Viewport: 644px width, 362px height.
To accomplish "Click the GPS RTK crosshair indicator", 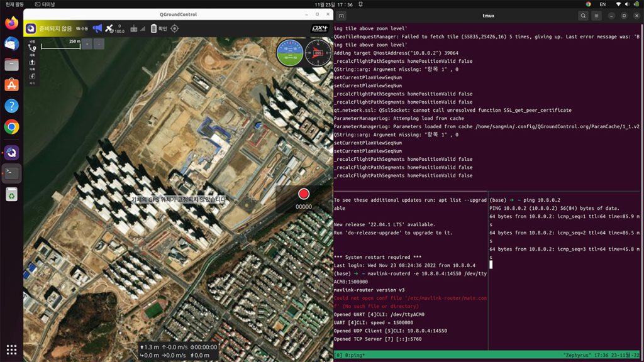I will point(175,28).
